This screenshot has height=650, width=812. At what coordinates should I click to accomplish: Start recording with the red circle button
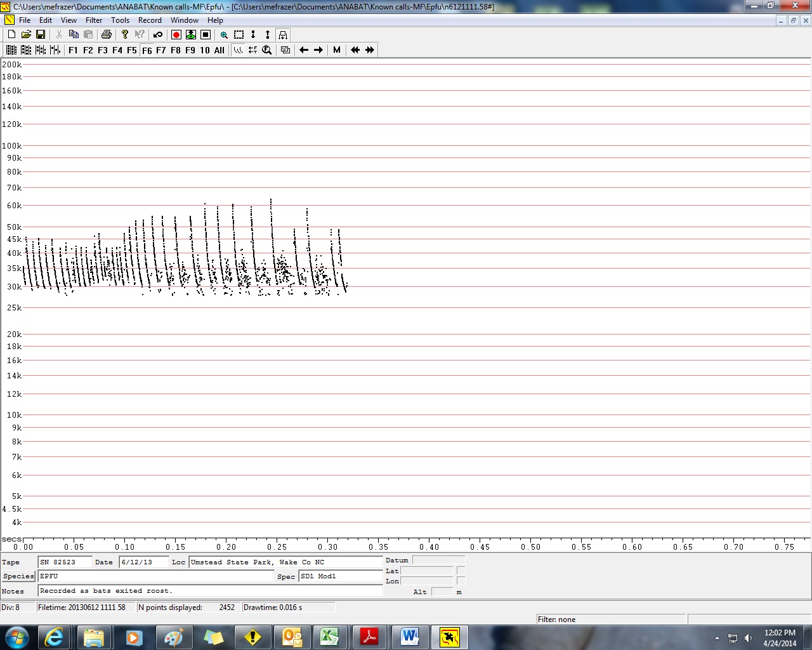point(176,34)
